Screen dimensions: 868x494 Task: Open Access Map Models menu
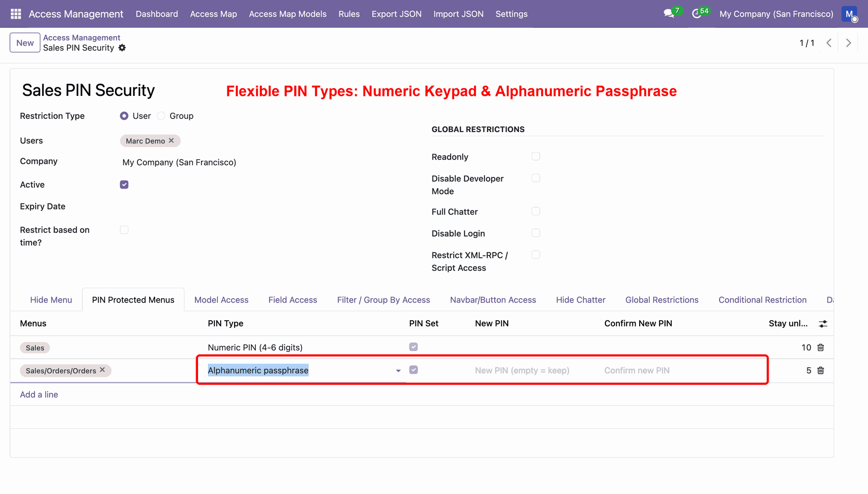click(x=288, y=14)
